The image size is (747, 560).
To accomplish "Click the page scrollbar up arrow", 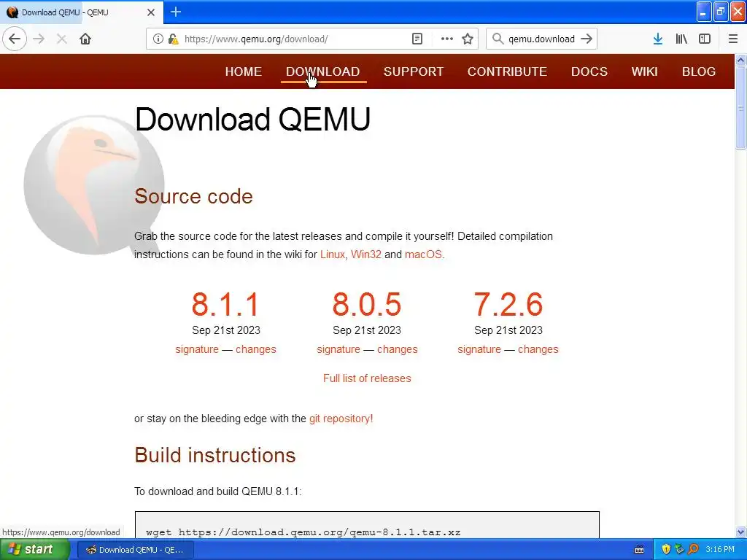I will (x=741, y=60).
